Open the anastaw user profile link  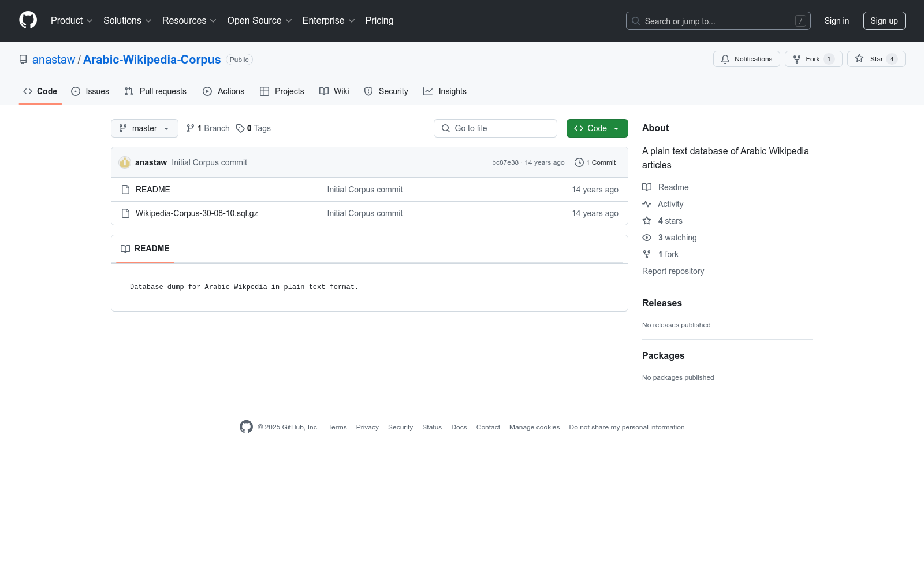[54, 60]
